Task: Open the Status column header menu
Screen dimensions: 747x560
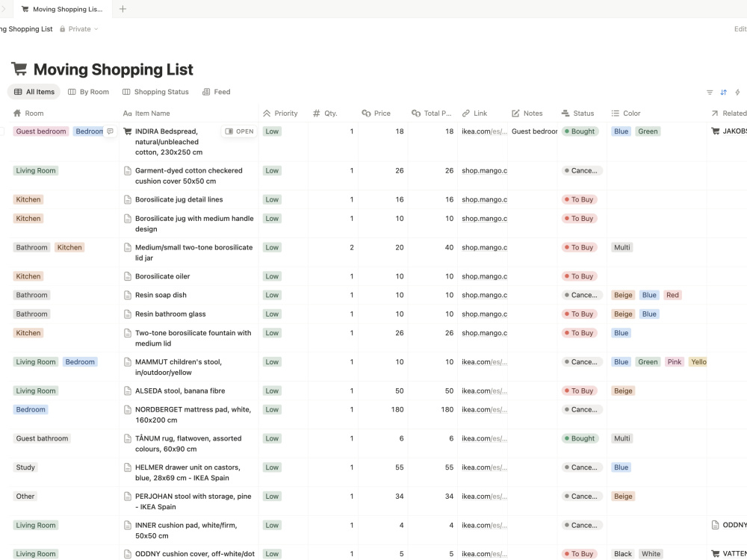Action: coord(582,113)
